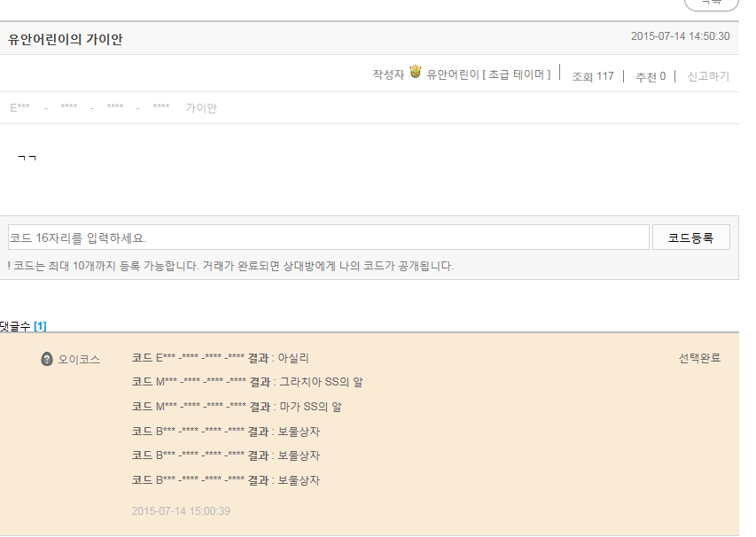Click the comment timestamp 2015-07-14 15:00:39
The height and width of the screenshot is (537, 756).
(x=181, y=511)
